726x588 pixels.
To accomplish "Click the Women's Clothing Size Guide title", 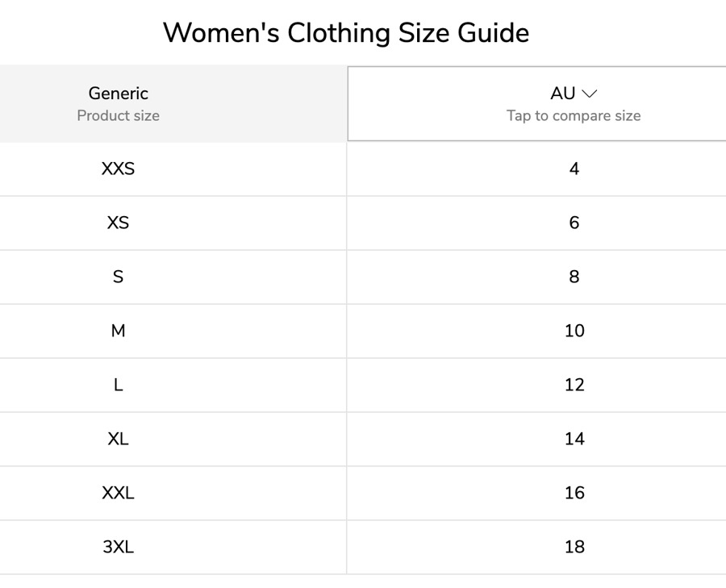I will (x=346, y=33).
